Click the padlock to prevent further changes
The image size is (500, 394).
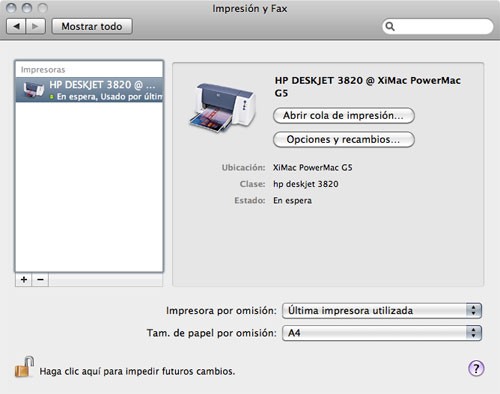tap(24, 367)
